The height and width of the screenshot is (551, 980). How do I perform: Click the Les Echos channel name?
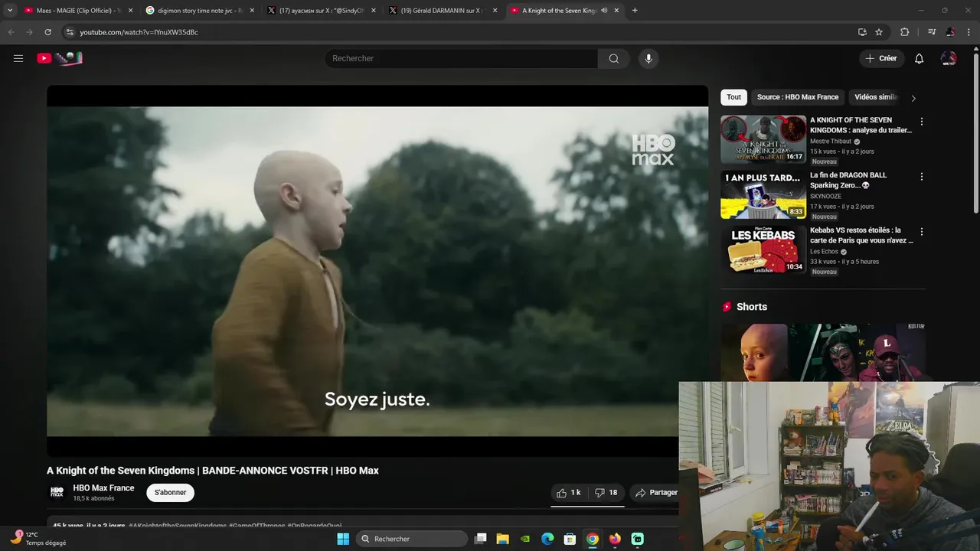pyautogui.click(x=824, y=252)
